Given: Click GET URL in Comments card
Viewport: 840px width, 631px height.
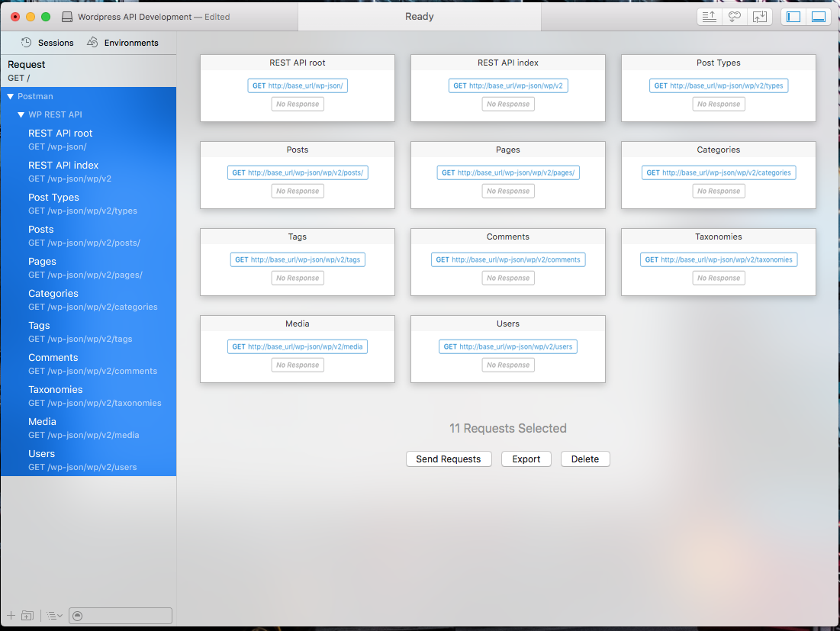Looking at the screenshot, I should pos(508,259).
